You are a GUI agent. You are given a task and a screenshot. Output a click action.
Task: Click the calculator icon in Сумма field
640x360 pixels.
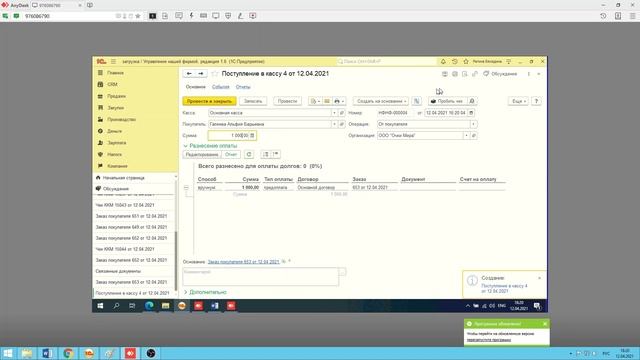[252, 136]
